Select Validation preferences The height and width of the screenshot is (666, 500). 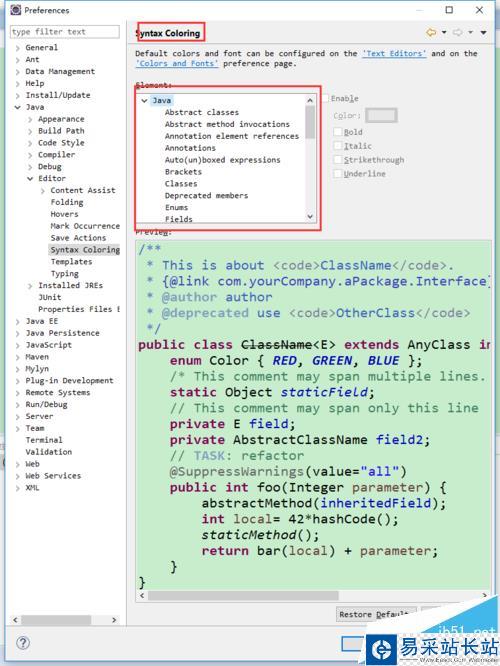pos(48,452)
